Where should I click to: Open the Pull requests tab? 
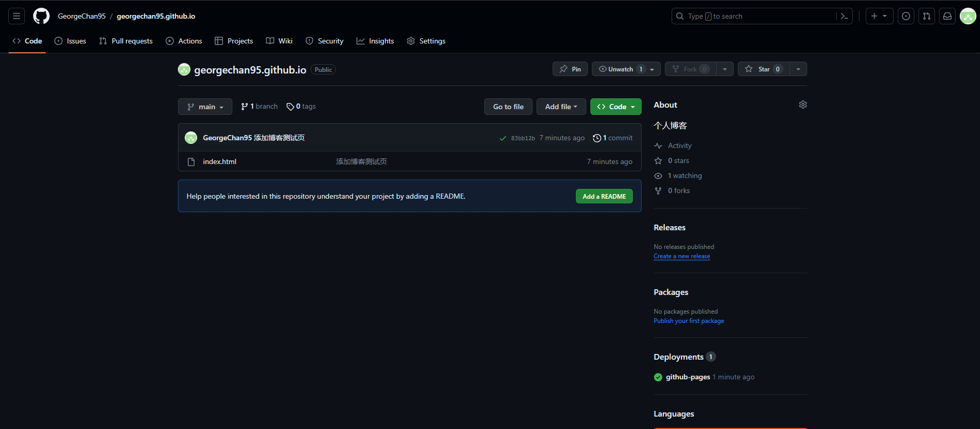pos(126,41)
